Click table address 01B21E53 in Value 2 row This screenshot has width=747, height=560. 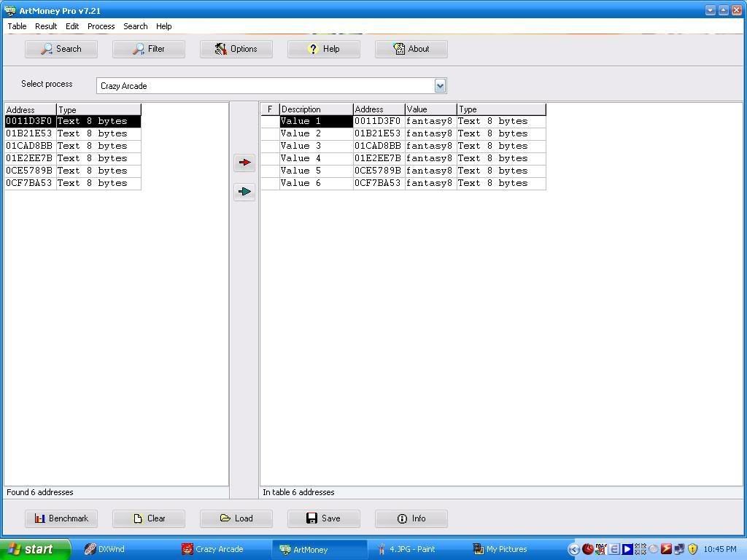click(x=379, y=134)
